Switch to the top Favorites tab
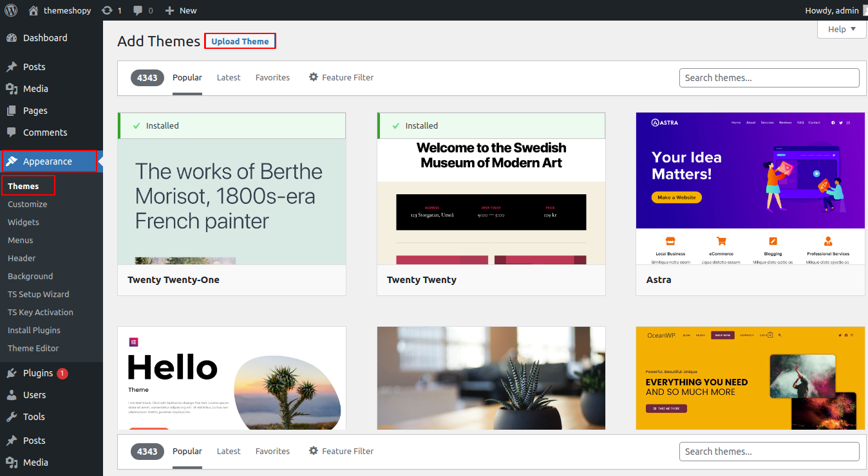This screenshot has width=868, height=476. coord(272,77)
